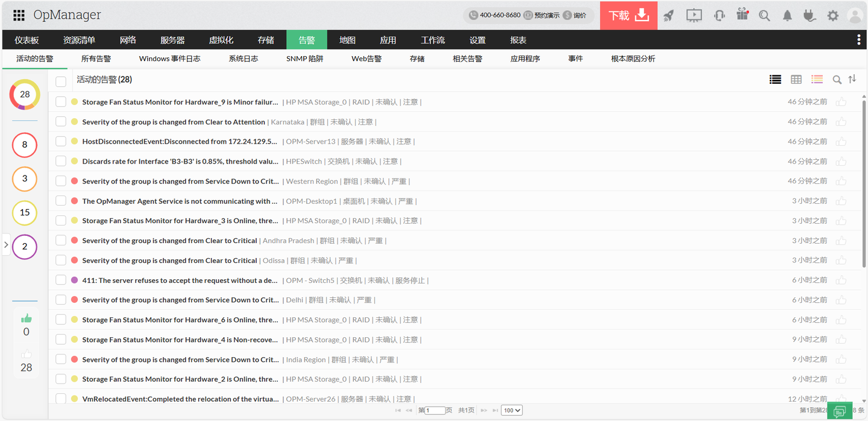The height and width of the screenshot is (421, 868).
Task: Check the OPM - Switch5 alarm checkbox
Action: 61,280
